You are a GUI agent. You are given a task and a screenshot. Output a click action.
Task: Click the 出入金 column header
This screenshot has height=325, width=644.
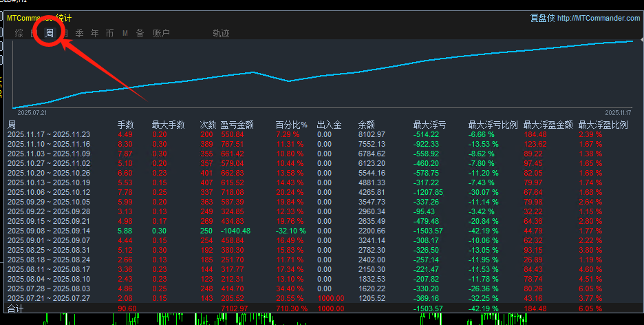coord(330,125)
